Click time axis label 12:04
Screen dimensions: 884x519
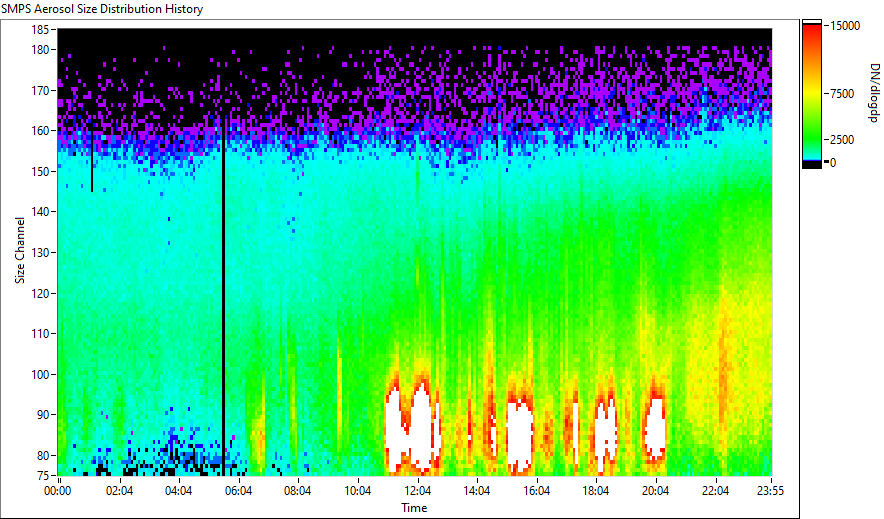417,491
